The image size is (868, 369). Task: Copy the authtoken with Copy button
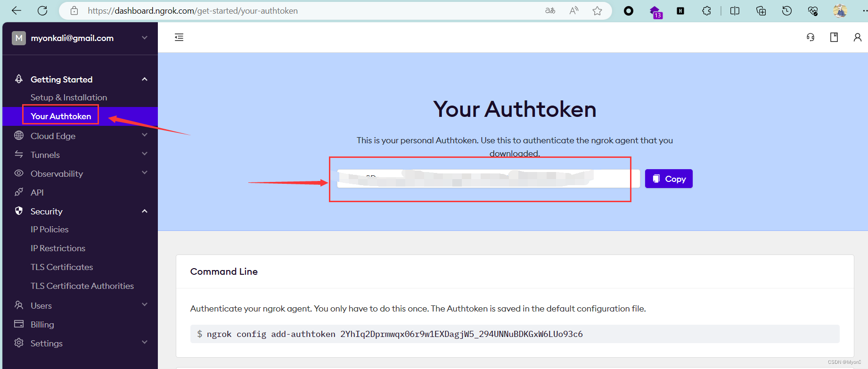pos(669,179)
